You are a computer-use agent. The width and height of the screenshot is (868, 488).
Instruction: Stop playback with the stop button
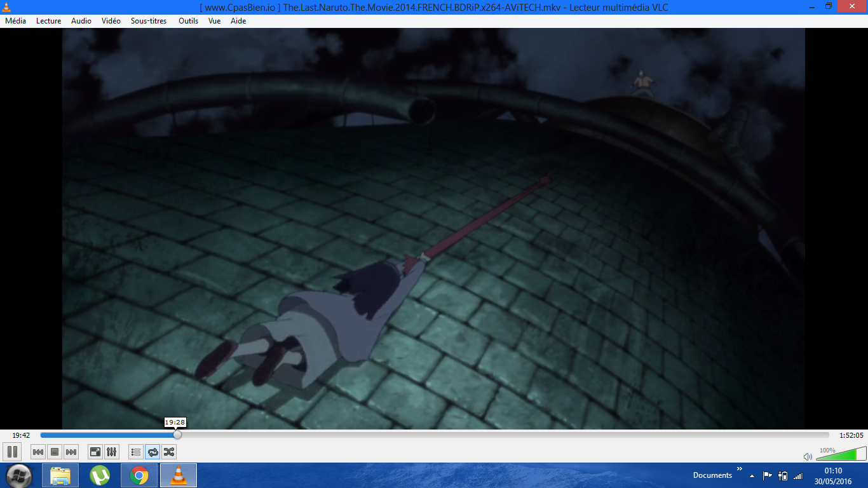point(55,452)
